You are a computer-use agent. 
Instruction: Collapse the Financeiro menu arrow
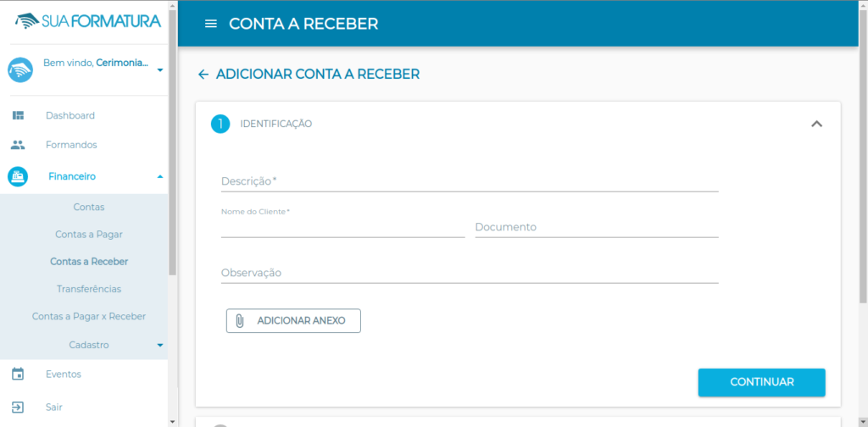[x=160, y=176]
